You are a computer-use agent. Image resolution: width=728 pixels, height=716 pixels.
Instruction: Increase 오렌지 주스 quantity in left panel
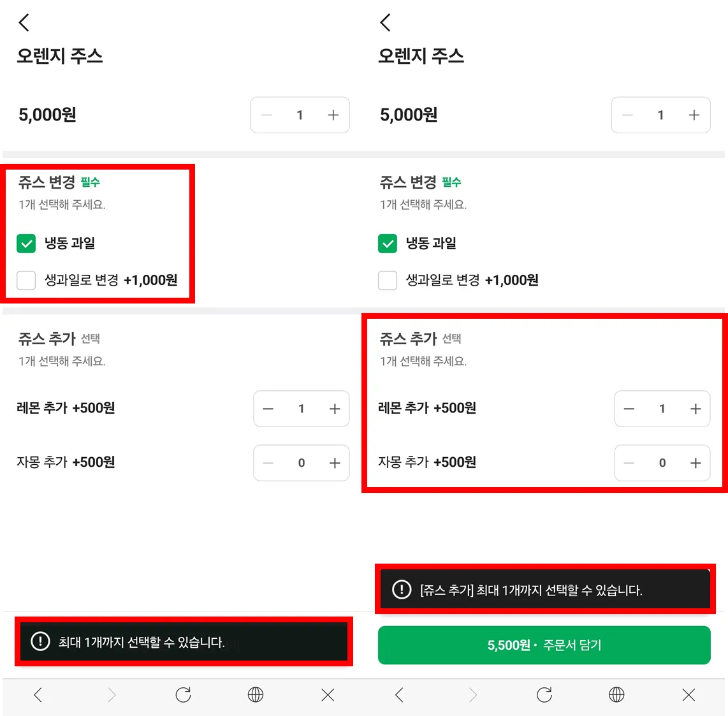point(333,115)
